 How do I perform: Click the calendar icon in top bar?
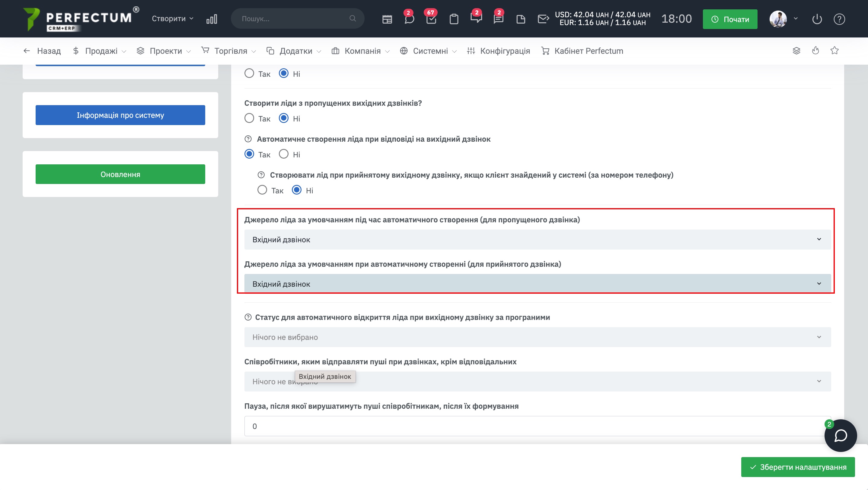click(x=387, y=19)
